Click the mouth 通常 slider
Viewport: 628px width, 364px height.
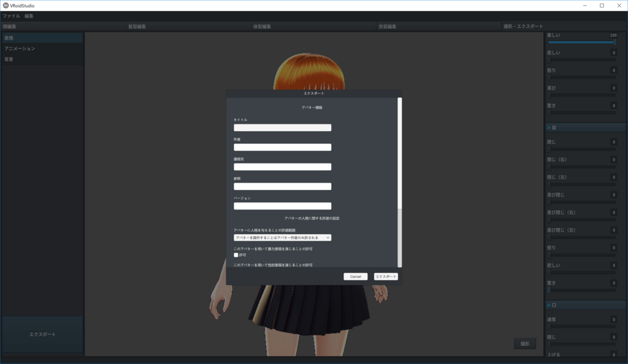coord(582,327)
